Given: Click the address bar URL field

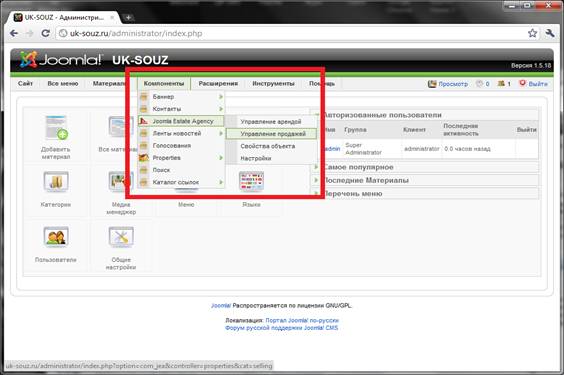Looking at the screenshot, I should pos(291,33).
